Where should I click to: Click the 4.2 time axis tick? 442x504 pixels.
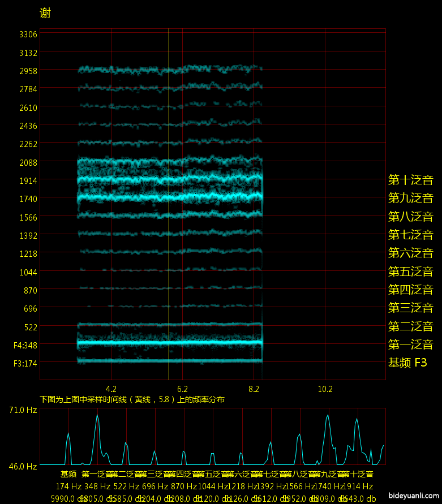coord(111,389)
